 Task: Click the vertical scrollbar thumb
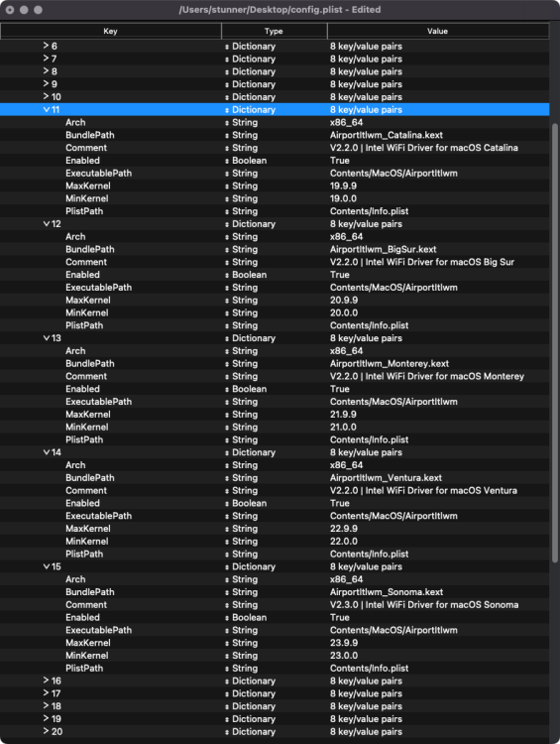point(555,342)
